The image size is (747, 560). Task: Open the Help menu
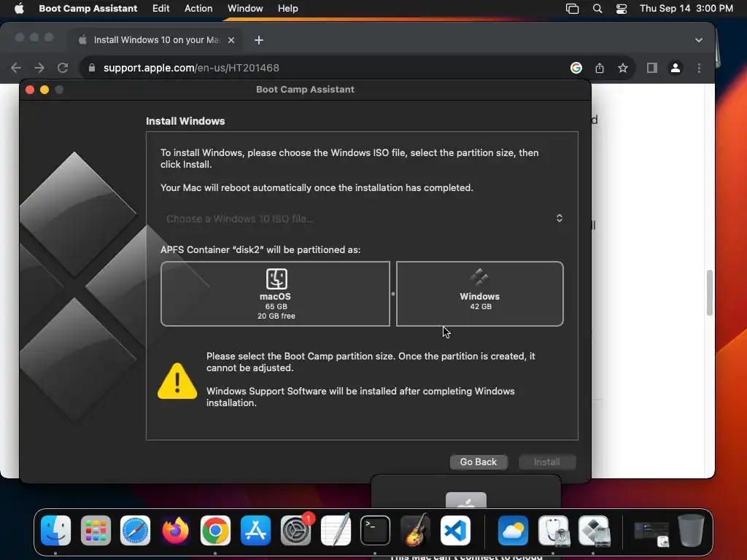pyautogui.click(x=287, y=8)
